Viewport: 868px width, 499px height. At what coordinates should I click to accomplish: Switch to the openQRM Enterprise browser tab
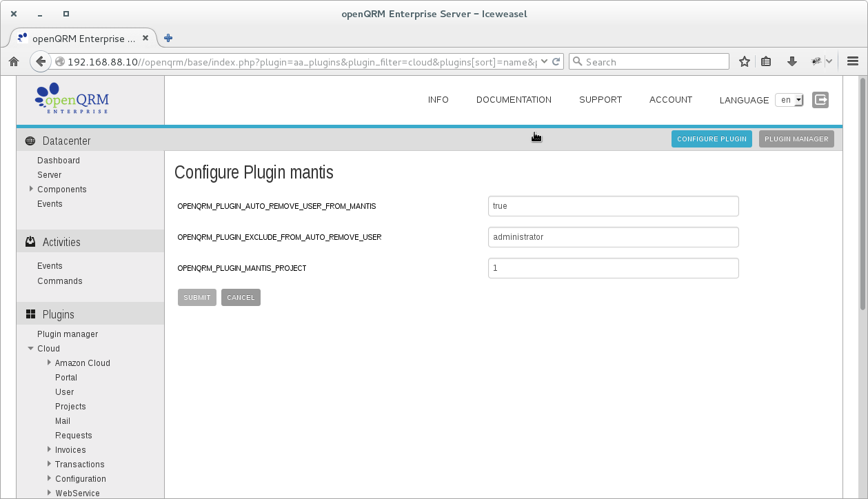(82, 39)
